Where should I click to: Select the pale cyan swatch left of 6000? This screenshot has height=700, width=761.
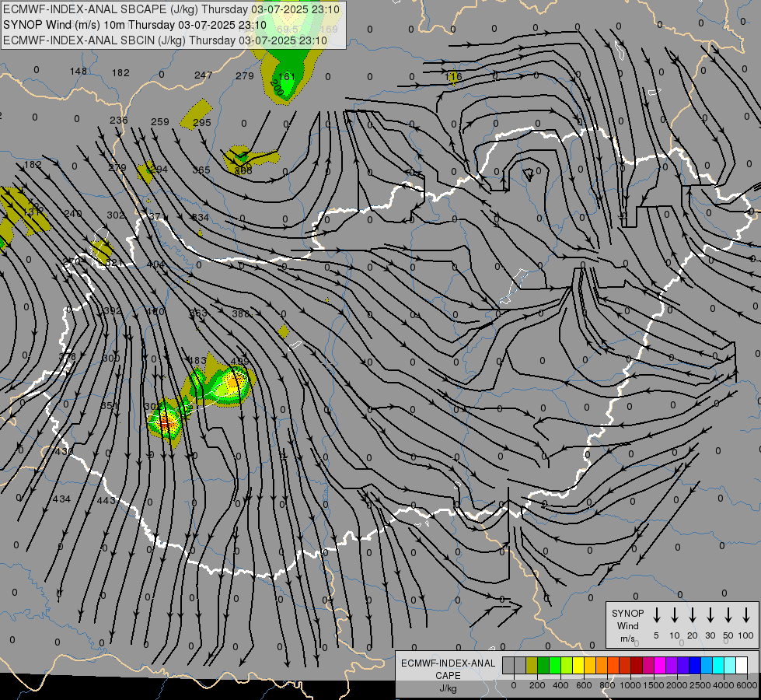[729, 666]
